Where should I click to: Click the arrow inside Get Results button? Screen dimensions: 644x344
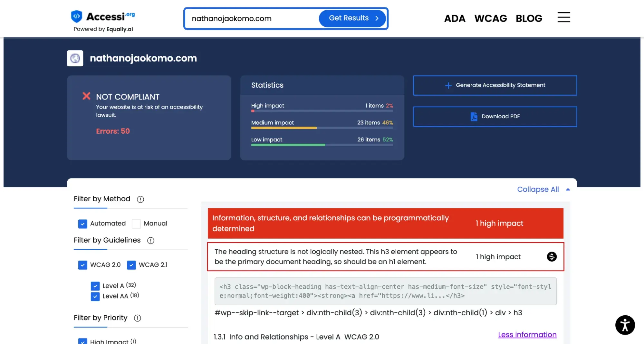(x=377, y=18)
